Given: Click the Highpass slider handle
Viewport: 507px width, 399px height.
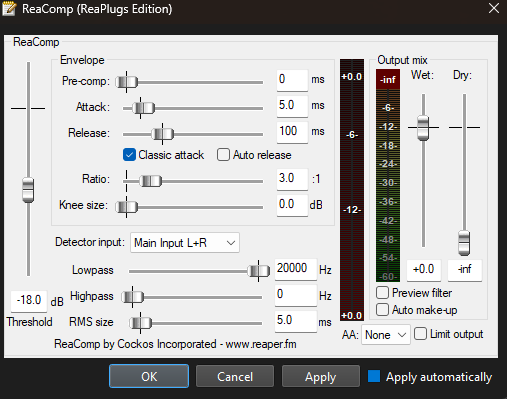Looking at the screenshot, I should (x=132, y=297).
